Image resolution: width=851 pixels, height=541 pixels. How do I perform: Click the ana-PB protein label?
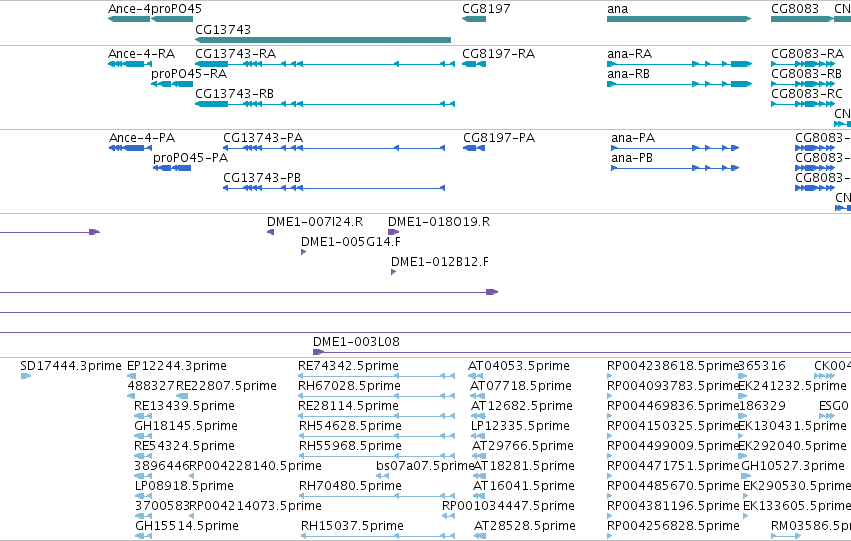[632, 158]
